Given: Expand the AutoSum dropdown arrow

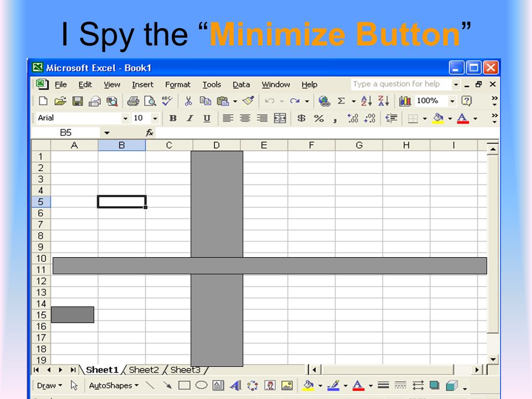Looking at the screenshot, I should 354,101.
